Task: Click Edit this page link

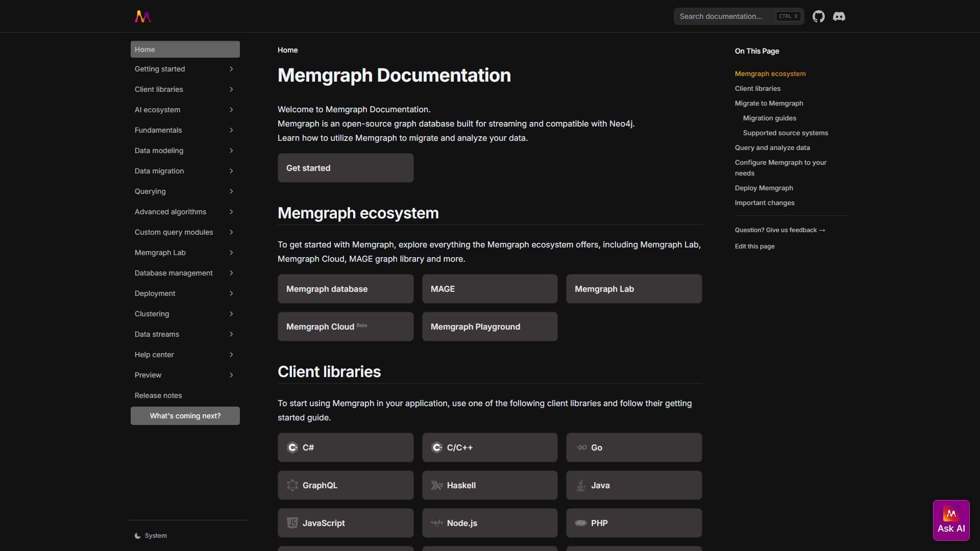Action: coord(754,246)
